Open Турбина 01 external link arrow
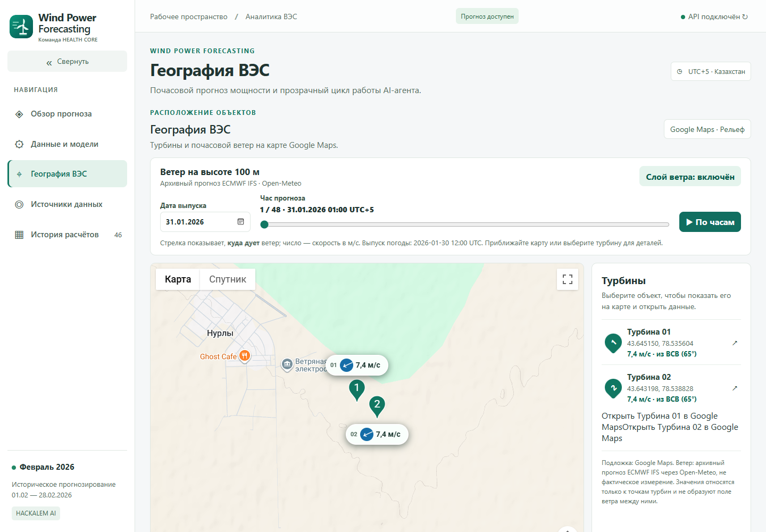 coord(735,343)
